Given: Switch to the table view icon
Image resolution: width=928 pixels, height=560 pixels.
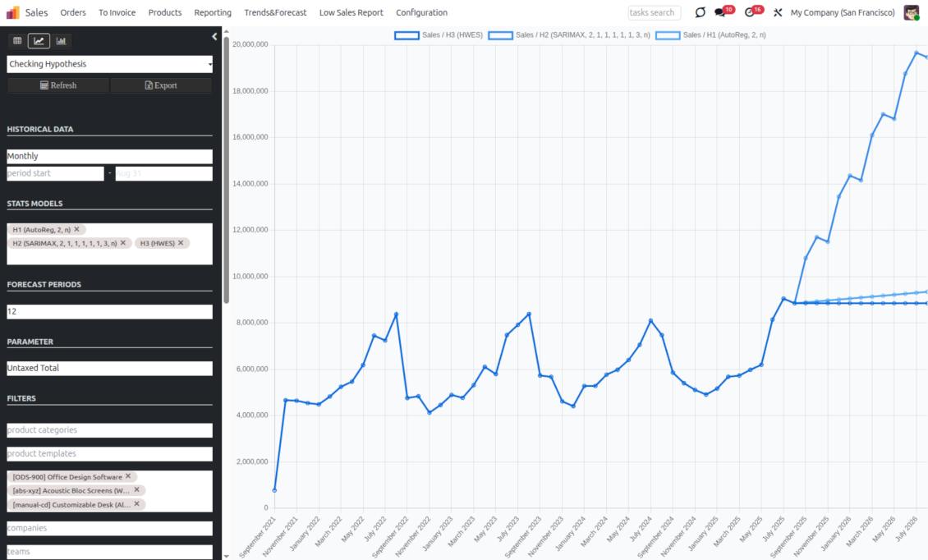Looking at the screenshot, I should click(x=18, y=40).
